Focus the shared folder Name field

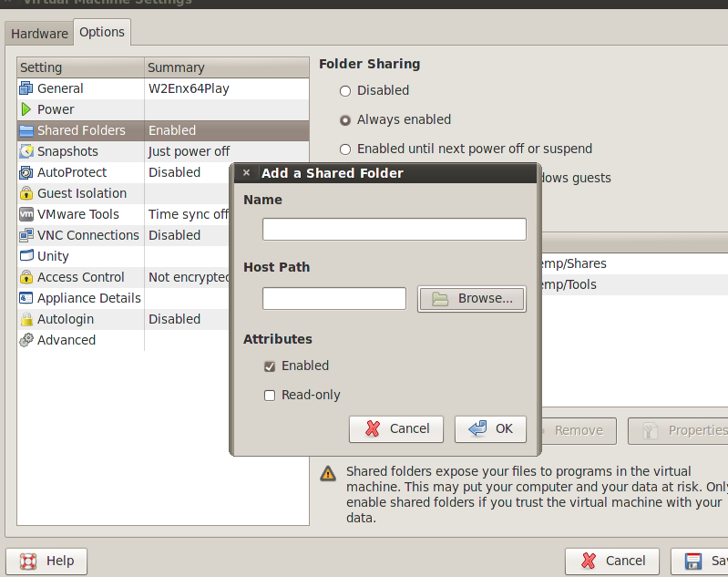(x=395, y=230)
